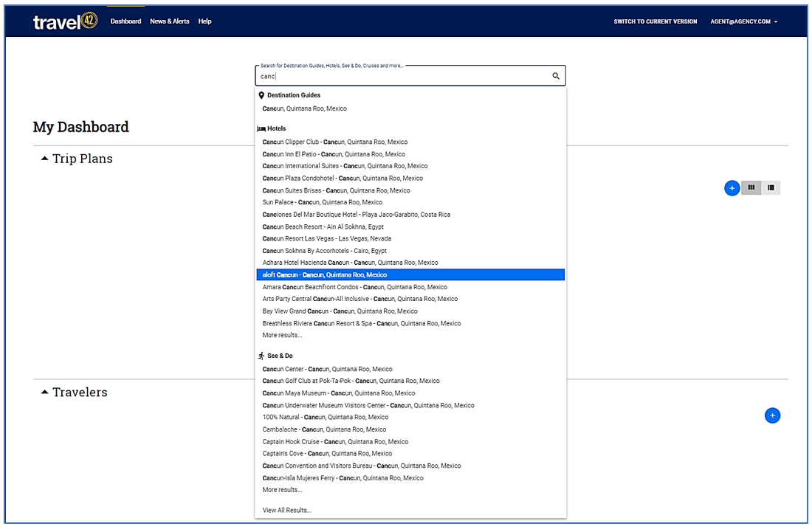Viewport: 812px width, 529px height.
Task: Open the Help menu item
Action: click(205, 21)
